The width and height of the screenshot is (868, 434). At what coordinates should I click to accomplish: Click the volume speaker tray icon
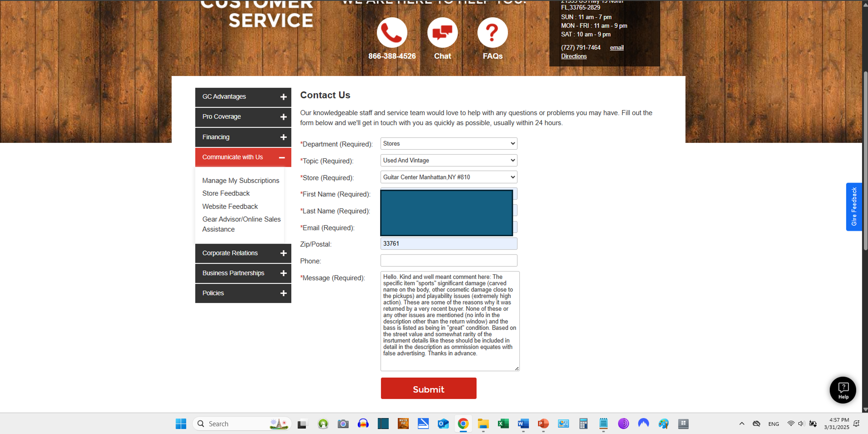click(x=801, y=424)
